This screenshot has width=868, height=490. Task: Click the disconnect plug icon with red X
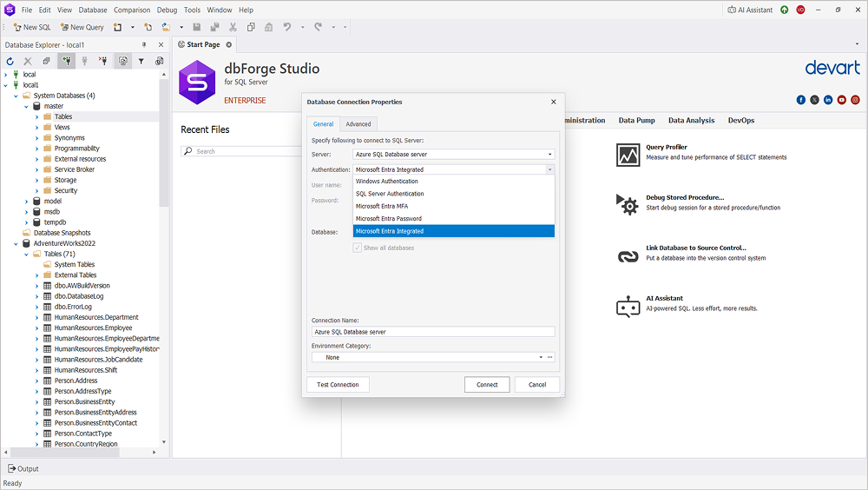pos(103,61)
